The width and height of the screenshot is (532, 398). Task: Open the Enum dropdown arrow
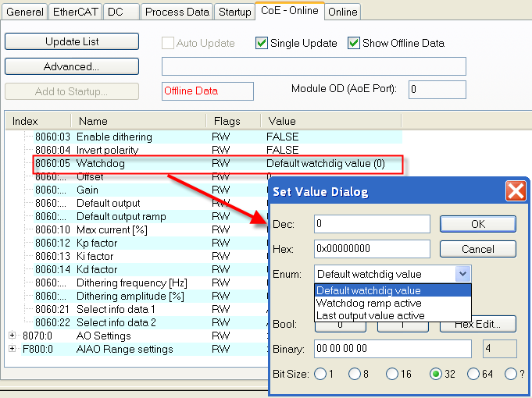[462, 274]
